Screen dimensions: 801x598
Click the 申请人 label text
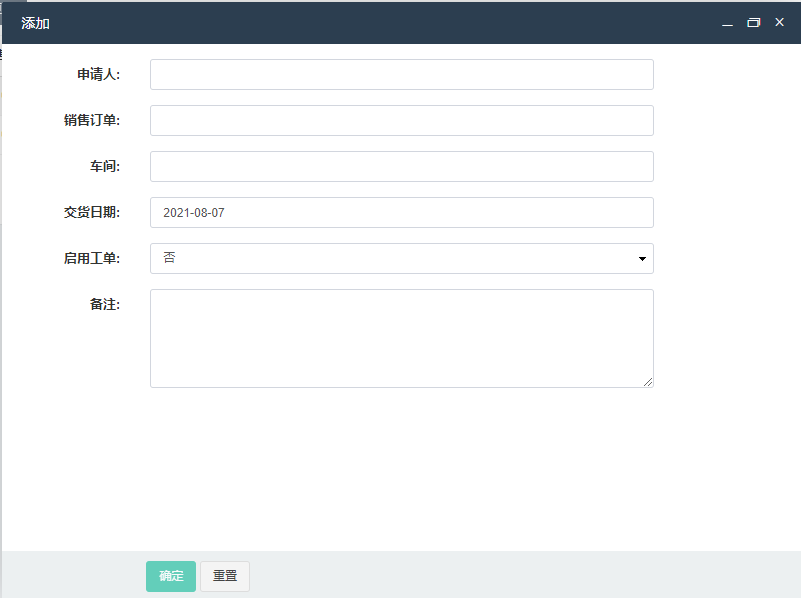coord(99,75)
